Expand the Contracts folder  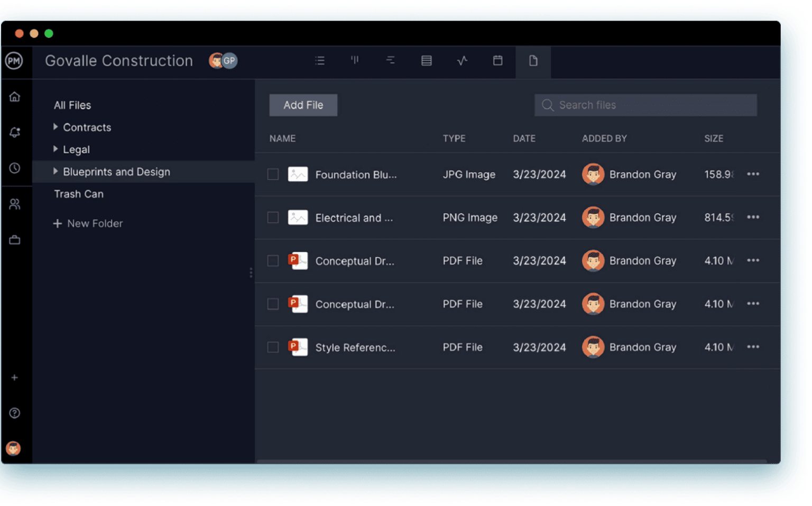click(x=56, y=127)
